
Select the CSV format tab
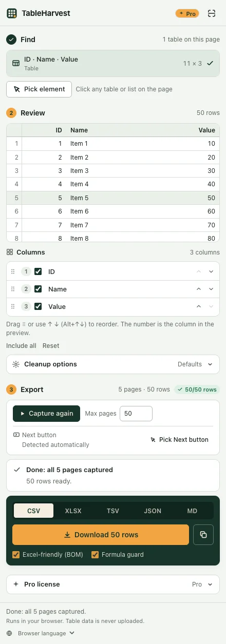[x=33, y=511]
